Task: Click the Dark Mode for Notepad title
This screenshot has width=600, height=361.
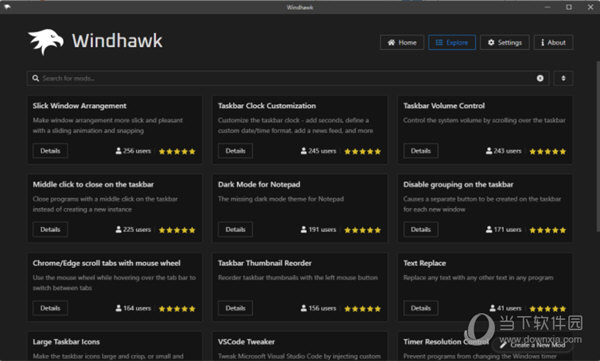Action: tap(259, 185)
